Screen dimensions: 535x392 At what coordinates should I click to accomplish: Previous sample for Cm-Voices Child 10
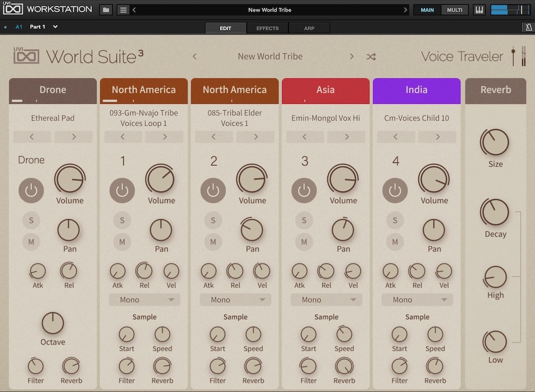click(x=396, y=137)
